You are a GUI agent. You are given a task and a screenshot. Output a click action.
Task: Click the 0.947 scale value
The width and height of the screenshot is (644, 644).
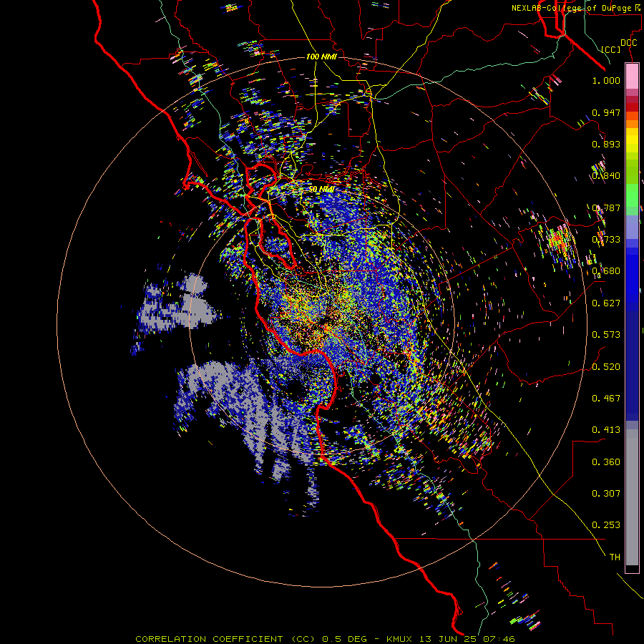[x=606, y=112]
